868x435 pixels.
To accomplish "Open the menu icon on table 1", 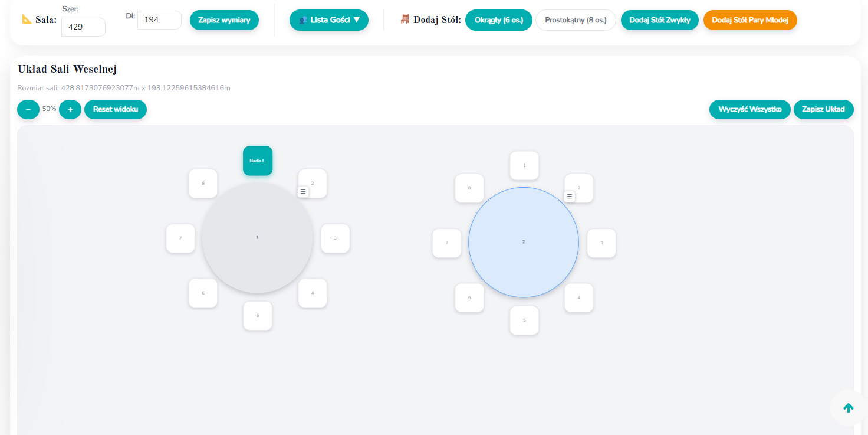I will [x=303, y=192].
